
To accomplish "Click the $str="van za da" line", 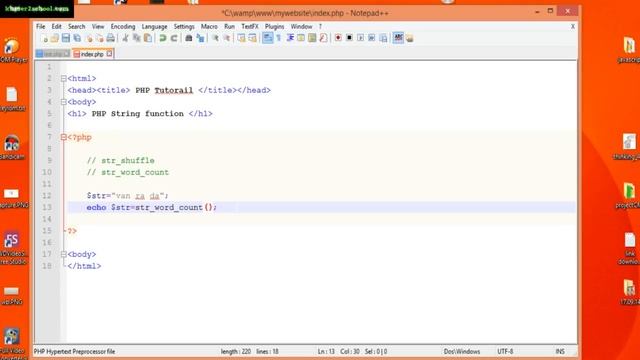I will pyautogui.click(x=127, y=196).
